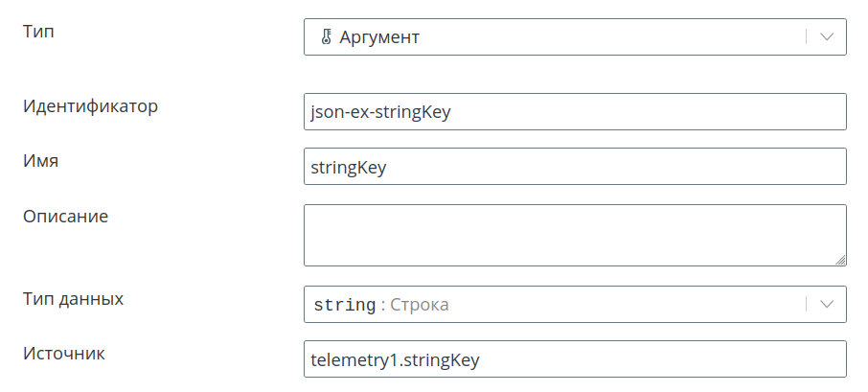This screenshot has width=868, height=392.
Task: Focus the Идентификатор input with json-ex-stringKey
Action: pyautogui.click(x=575, y=112)
